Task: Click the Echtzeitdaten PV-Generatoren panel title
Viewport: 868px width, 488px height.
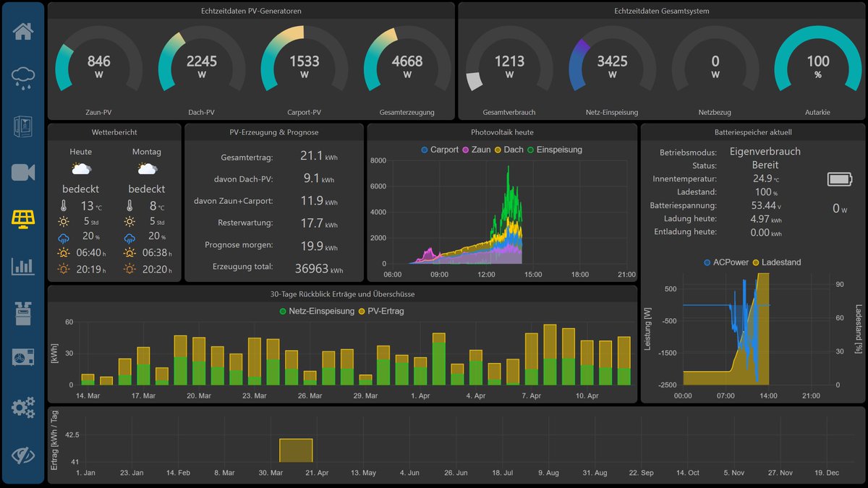Action: point(251,11)
